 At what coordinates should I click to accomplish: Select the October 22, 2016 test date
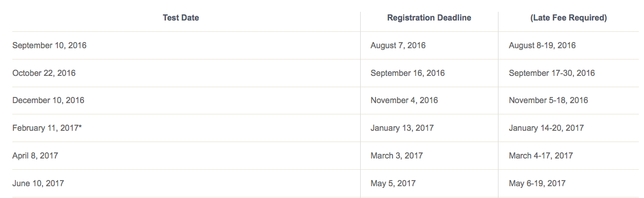44,73
